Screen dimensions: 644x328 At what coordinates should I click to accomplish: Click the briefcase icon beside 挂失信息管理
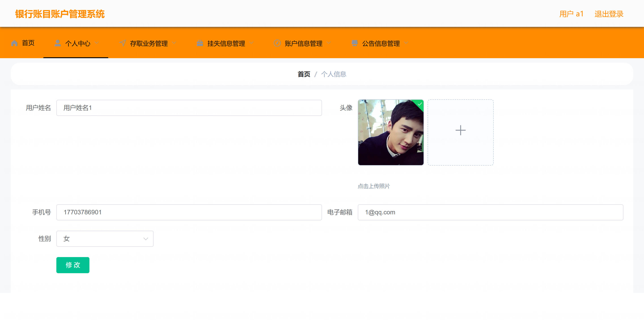[200, 43]
